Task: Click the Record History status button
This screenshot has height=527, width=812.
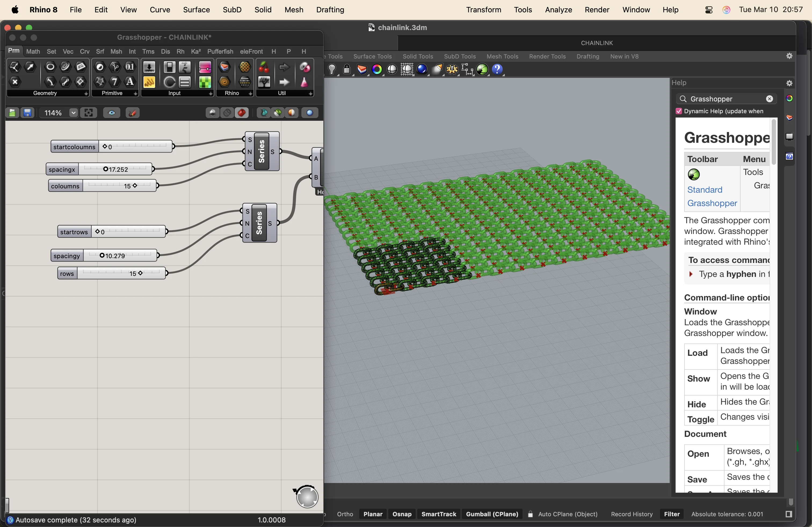Action: pos(632,514)
